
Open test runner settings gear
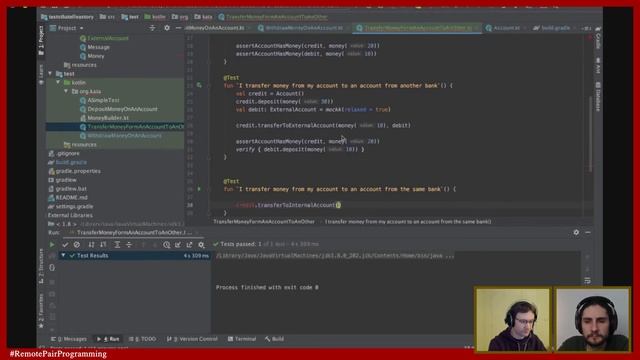point(201,244)
